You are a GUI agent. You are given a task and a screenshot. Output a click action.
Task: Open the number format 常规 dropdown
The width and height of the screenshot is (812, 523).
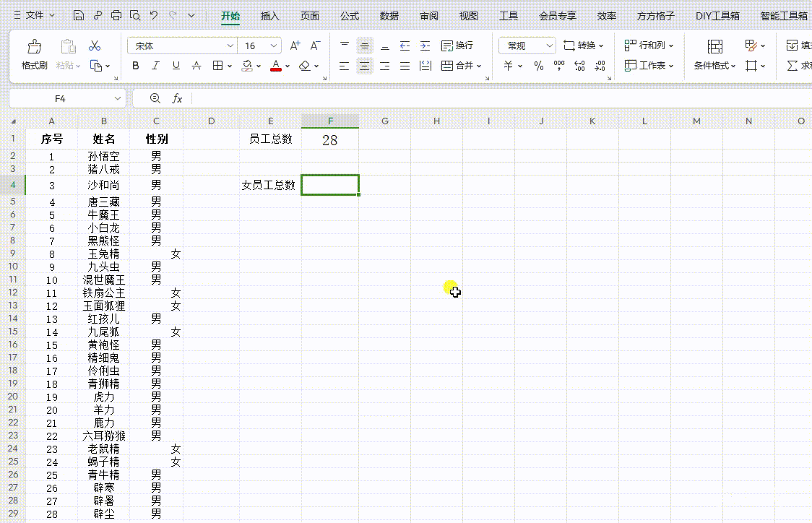(550, 46)
